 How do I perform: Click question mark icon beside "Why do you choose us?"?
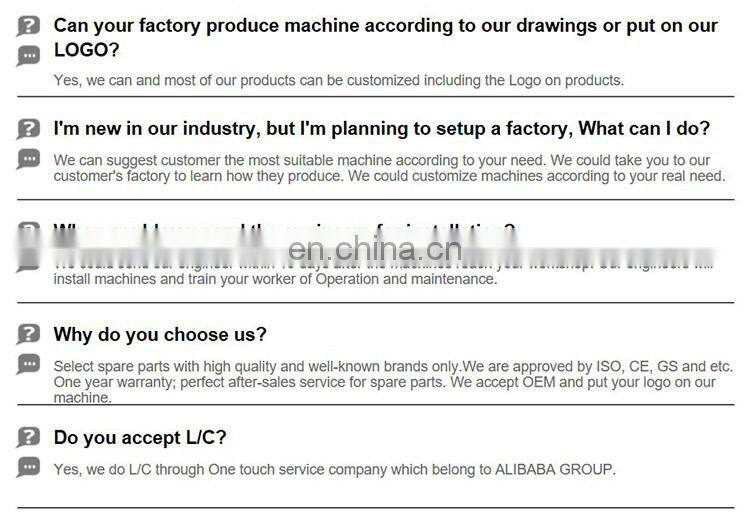29,334
